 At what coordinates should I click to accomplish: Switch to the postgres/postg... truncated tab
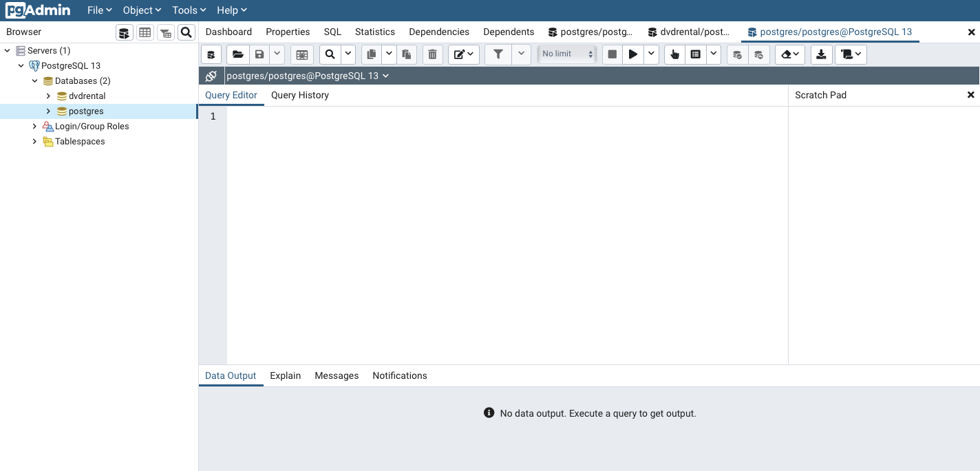click(590, 32)
